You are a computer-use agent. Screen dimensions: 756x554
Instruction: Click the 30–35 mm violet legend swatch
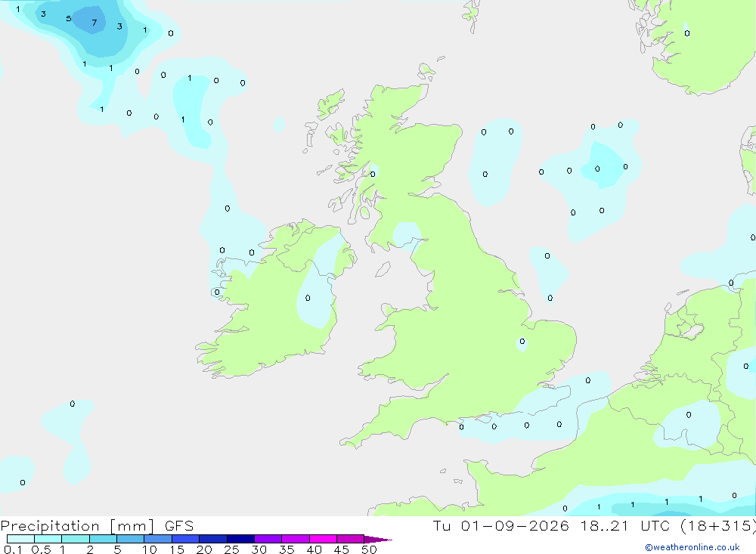[268, 539]
